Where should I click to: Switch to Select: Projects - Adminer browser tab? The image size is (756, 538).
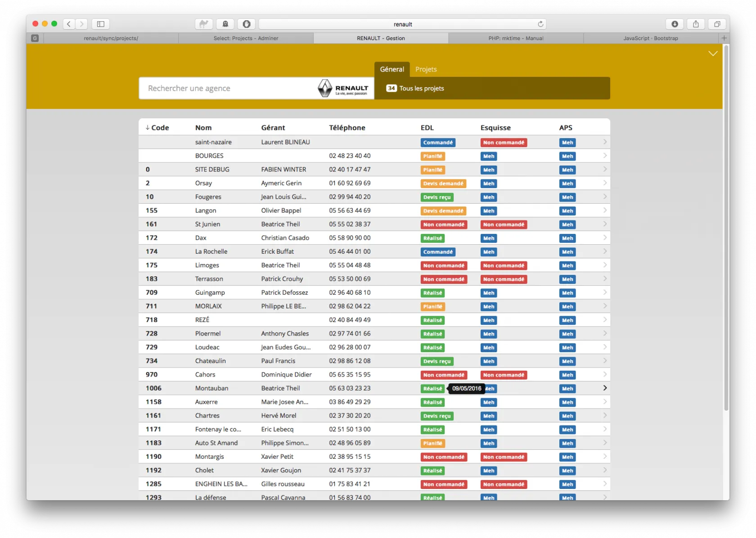click(246, 38)
